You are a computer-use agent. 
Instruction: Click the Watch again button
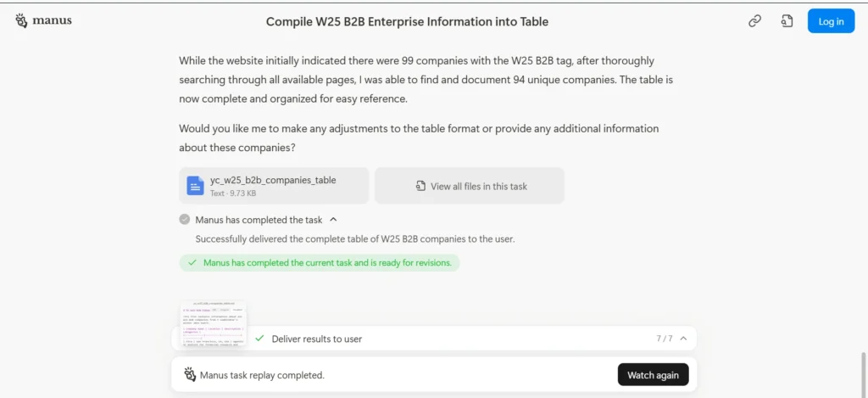point(654,375)
